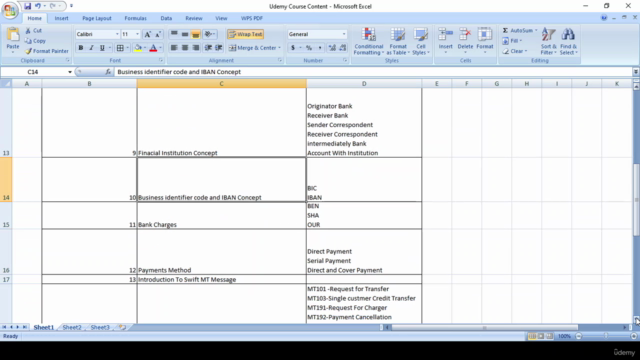Image resolution: width=640 pixels, height=360 pixels.
Task: Increase decimal places
Action: click(332, 48)
